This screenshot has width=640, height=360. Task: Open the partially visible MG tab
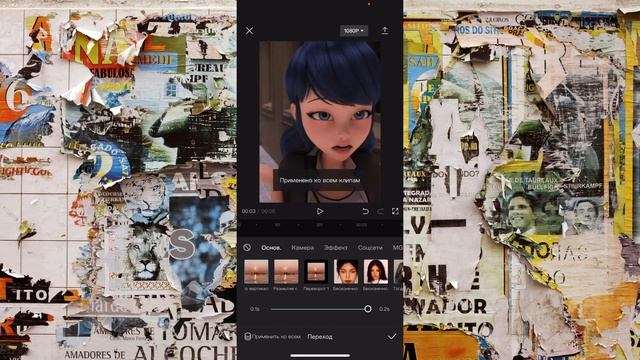(397, 248)
